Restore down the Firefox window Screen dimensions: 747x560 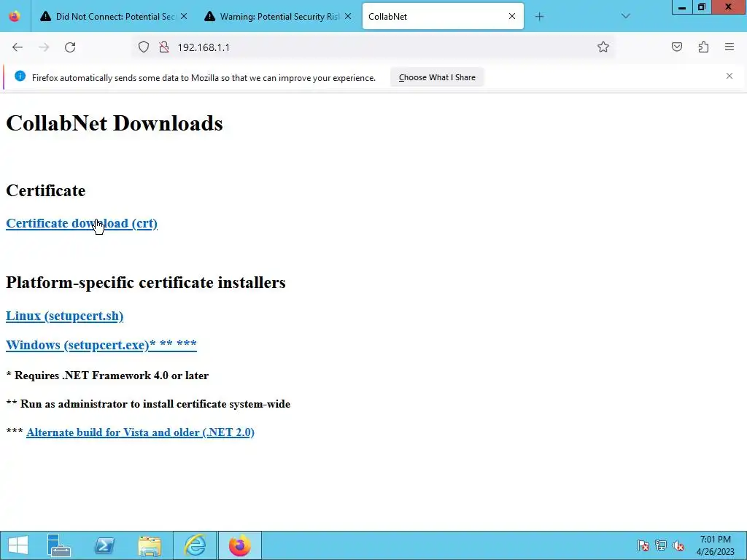click(702, 7)
